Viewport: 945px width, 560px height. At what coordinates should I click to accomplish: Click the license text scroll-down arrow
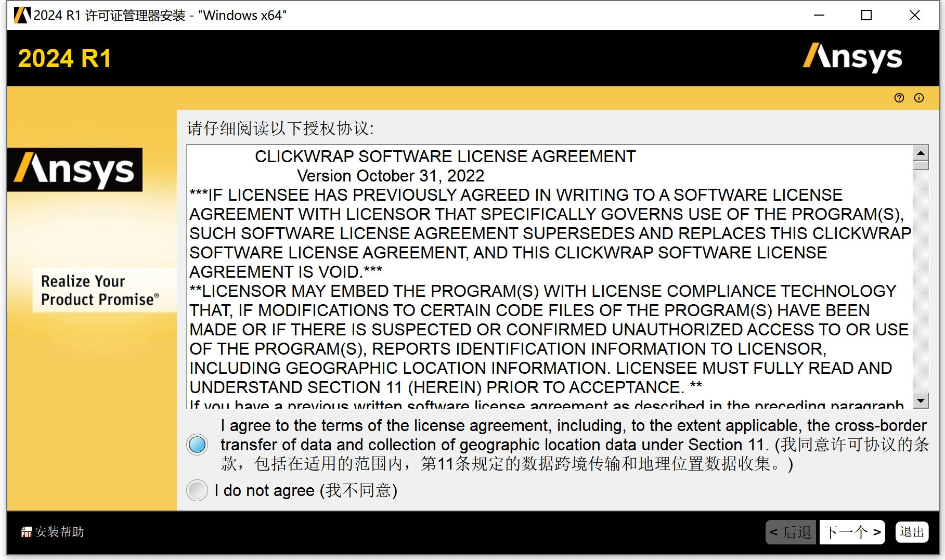pyautogui.click(x=921, y=400)
